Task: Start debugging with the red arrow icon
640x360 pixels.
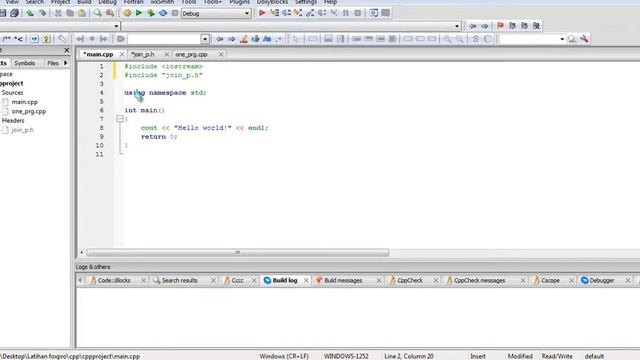Action: (x=262, y=13)
